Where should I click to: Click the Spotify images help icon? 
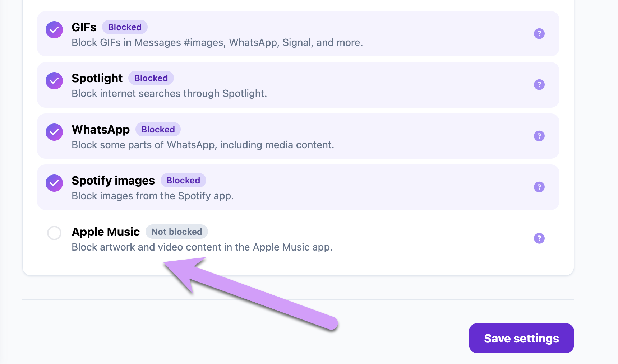click(x=539, y=187)
